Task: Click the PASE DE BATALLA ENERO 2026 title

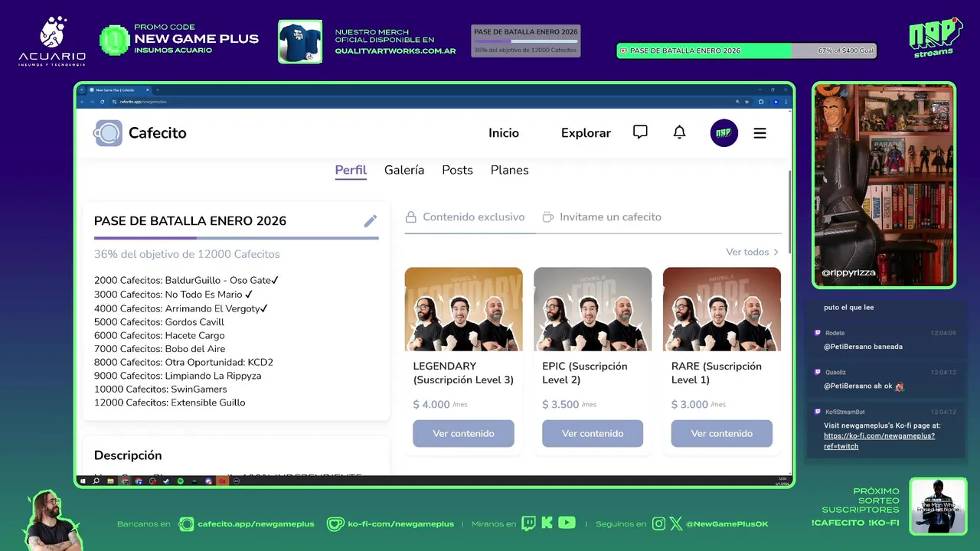Action: (x=190, y=221)
